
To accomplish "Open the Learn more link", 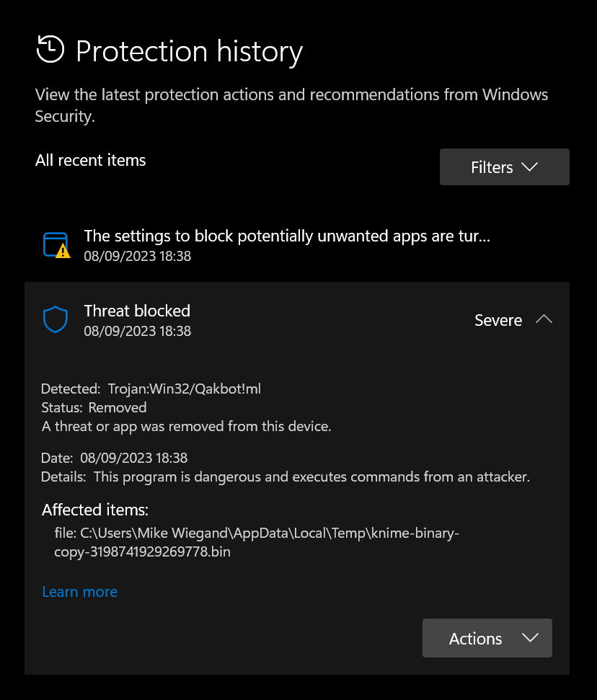I will pyautogui.click(x=79, y=592).
